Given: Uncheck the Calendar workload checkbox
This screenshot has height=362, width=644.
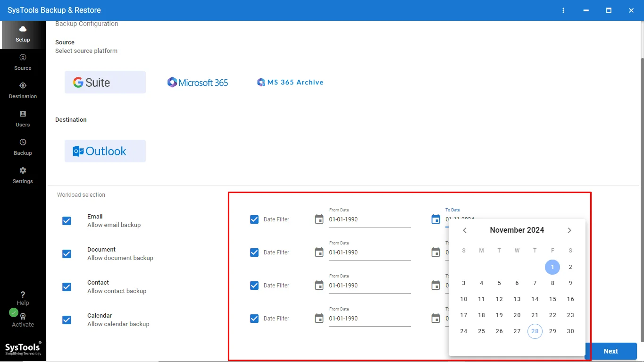Looking at the screenshot, I should tap(67, 320).
